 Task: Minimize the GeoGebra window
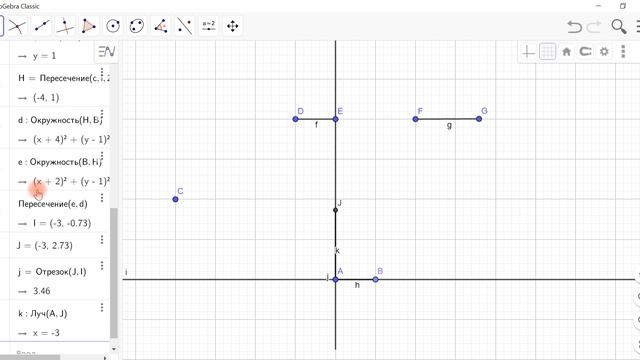click(x=599, y=6)
